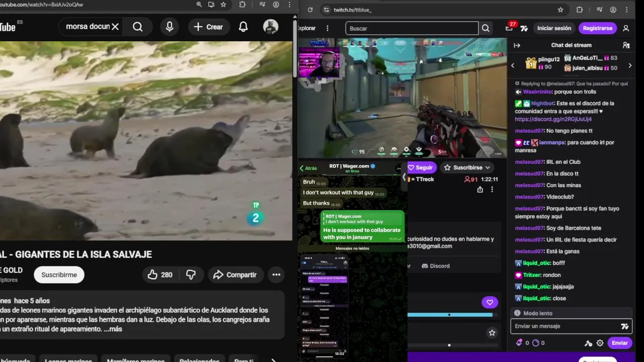Image resolution: width=644 pixels, height=362 pixels.
Task: Share the video with Compartir
Action: point(235,275)
